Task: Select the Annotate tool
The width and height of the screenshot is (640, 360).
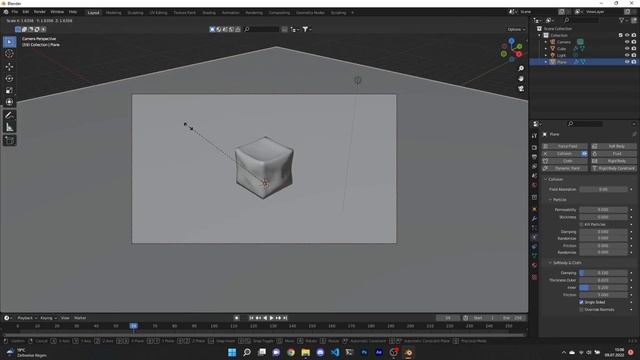Action: [9, 116]
